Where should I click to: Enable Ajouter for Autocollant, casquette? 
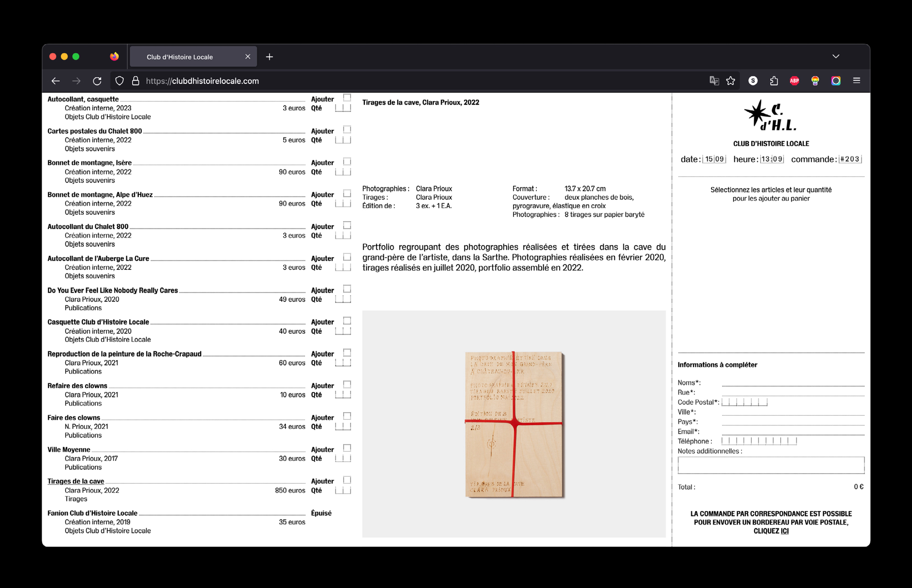[x=347, y=98]
